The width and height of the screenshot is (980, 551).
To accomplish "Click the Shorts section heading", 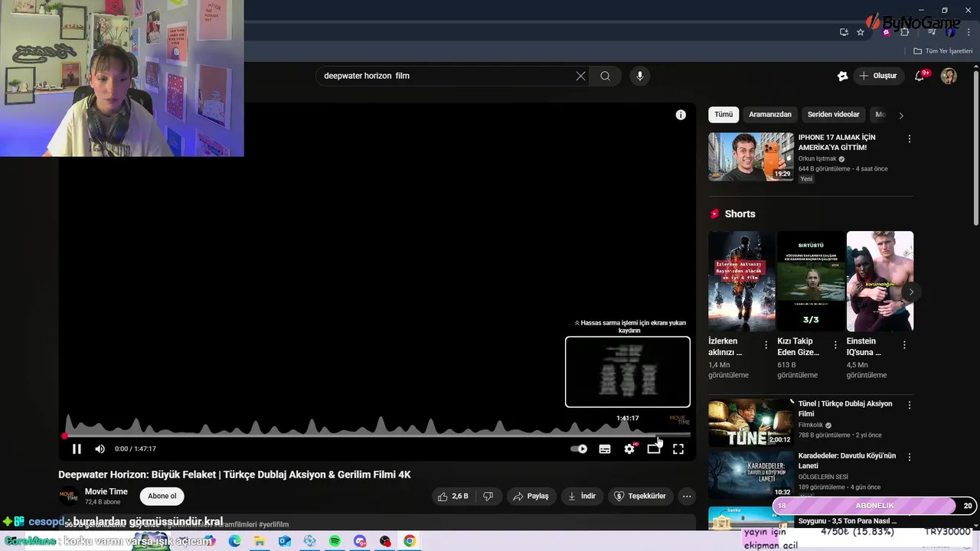I will pos(740,214).
